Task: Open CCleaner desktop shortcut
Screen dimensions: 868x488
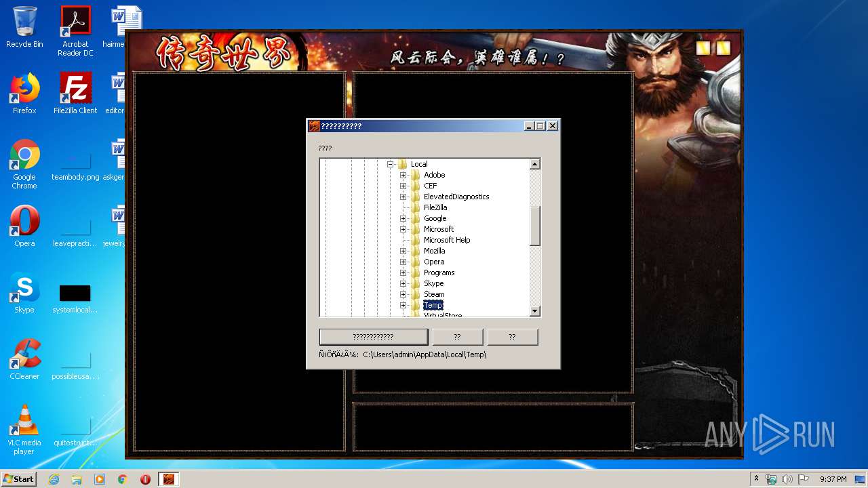Action: tap(24, 359)
